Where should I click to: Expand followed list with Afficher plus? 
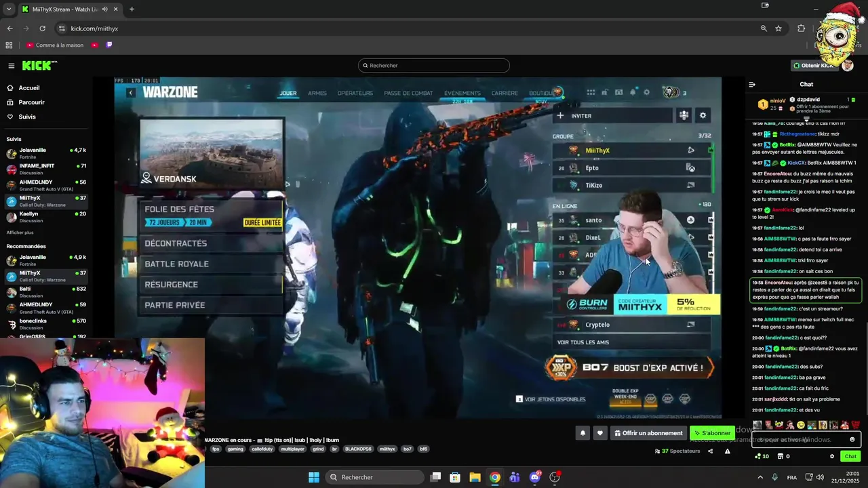(20, 232)
